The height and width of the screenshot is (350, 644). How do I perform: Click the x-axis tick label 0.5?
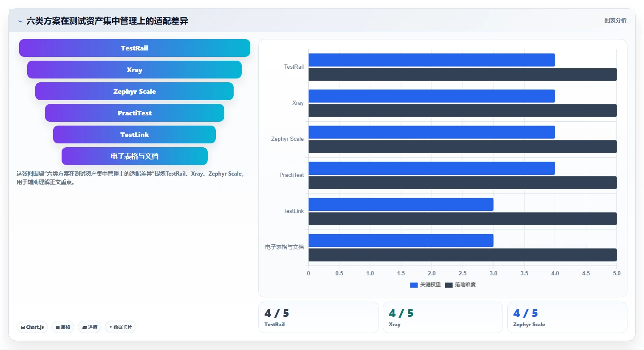(339, 273)
